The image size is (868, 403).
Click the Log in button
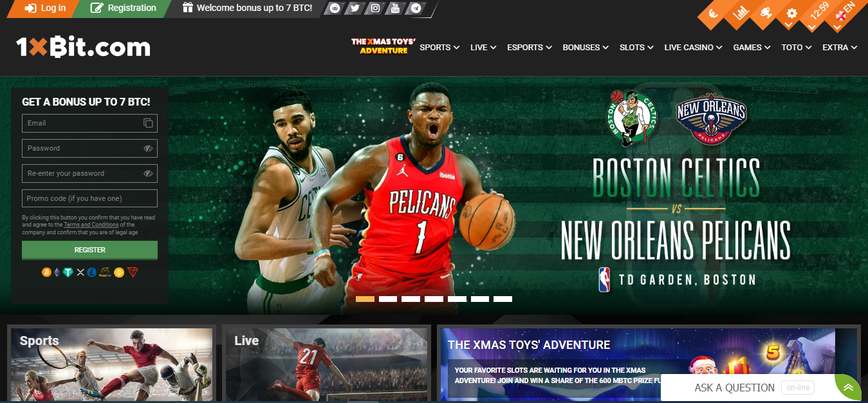coord(45,8)
